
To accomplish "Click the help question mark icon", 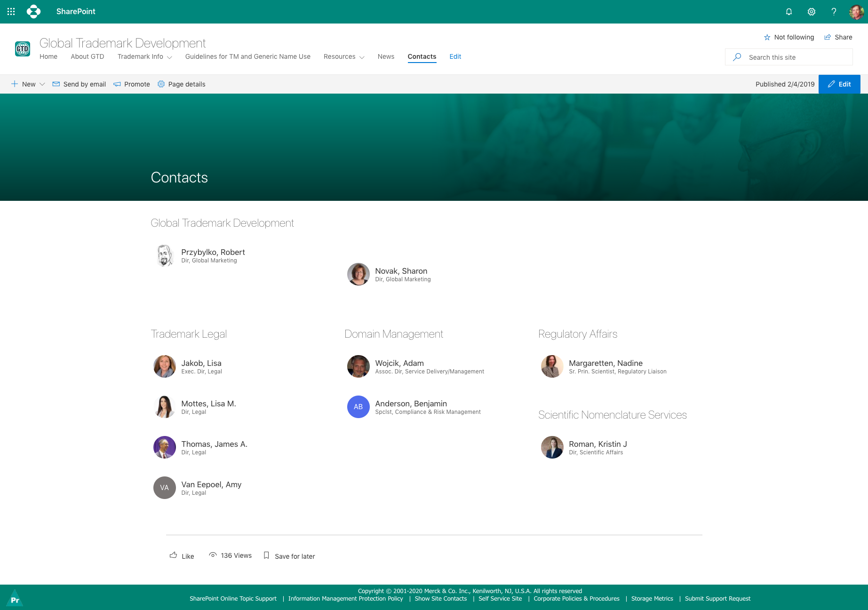I will click(834, 12).
